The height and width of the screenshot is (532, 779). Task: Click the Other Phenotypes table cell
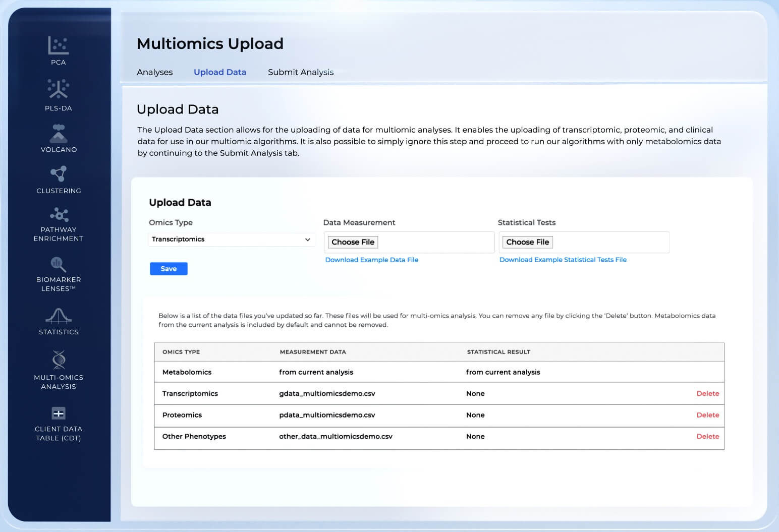click(194, 436)
